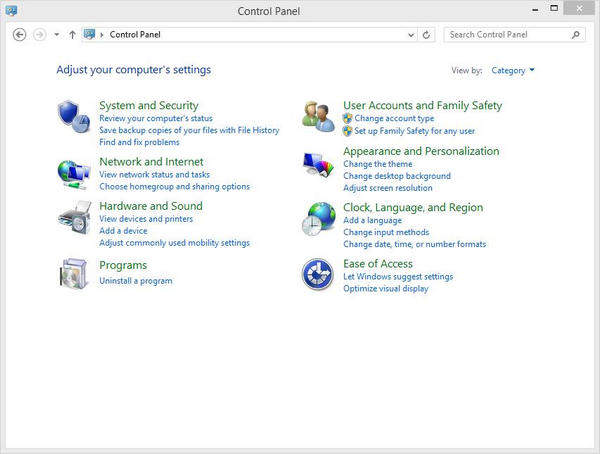Click Change desktop background link
This screenshot has width=600, height=454.
397,176
